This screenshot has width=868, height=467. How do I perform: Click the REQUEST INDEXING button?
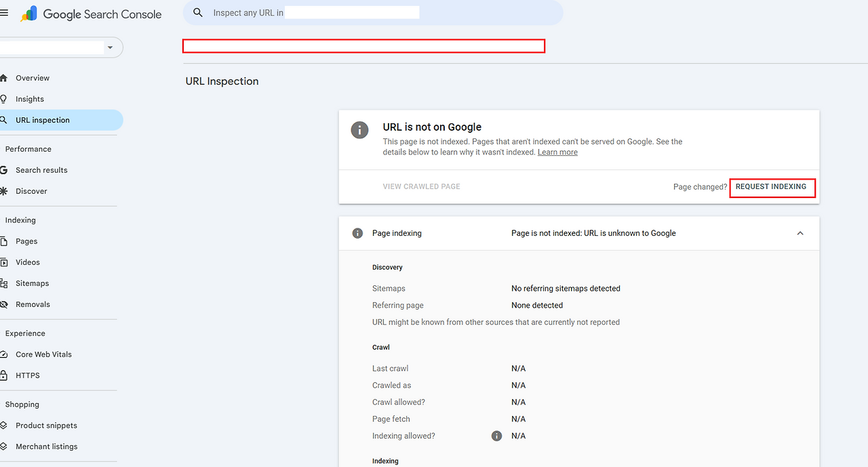point(771,187)
